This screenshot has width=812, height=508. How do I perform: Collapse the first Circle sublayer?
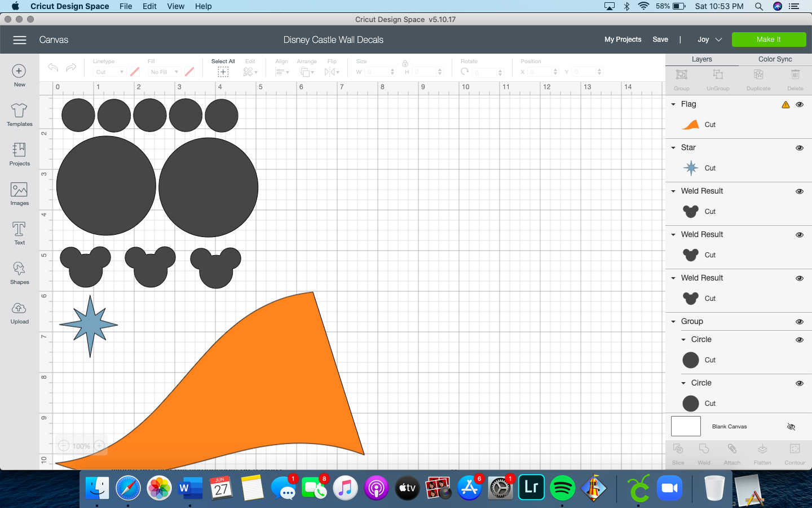[683, 340]
